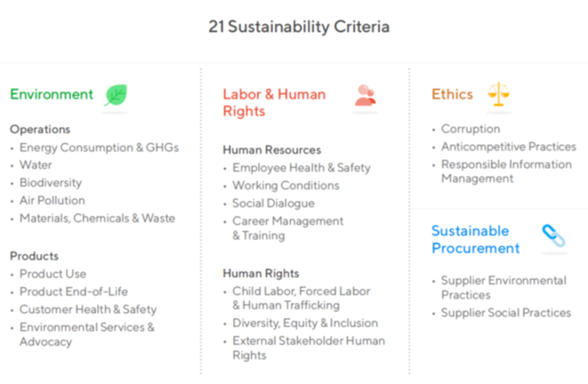588x384 pixels.
Task: Select Employee Health & Safety item
Action: tap(301, 168)
